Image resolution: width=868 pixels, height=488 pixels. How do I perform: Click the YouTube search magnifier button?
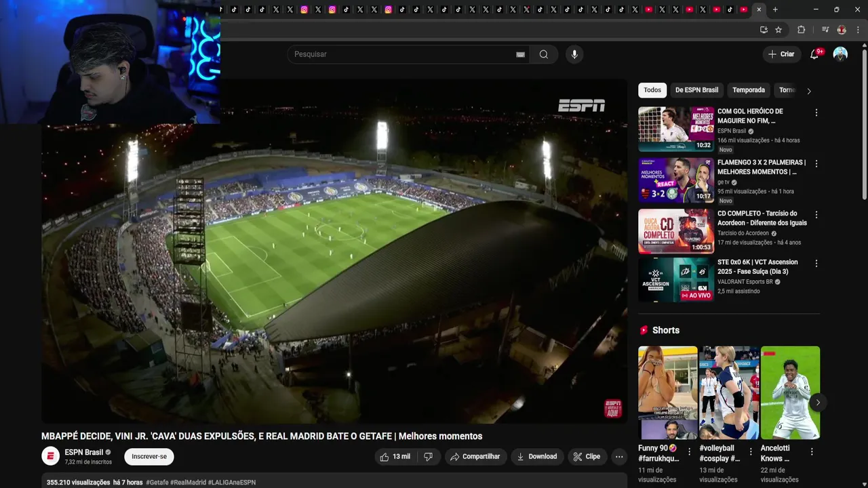click(544, 54)
